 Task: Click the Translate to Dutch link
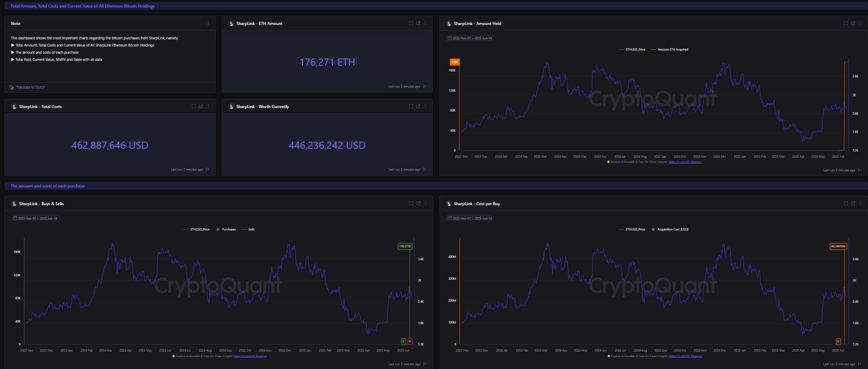31,87
